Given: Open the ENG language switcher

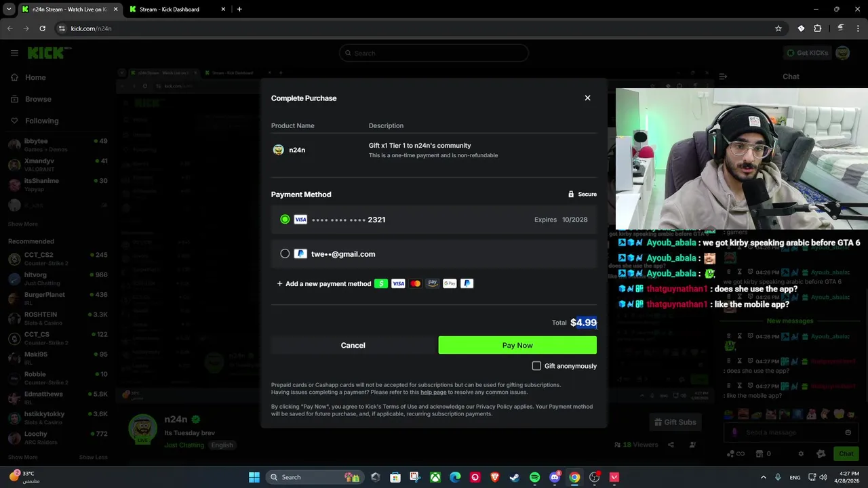Looking at the screenshot, I should pos(795,477).
